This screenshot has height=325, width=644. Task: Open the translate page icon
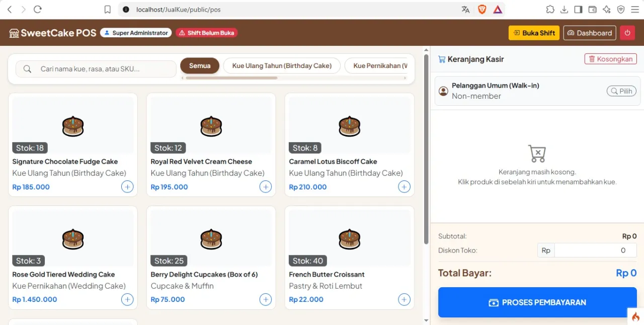pos(465,10)
